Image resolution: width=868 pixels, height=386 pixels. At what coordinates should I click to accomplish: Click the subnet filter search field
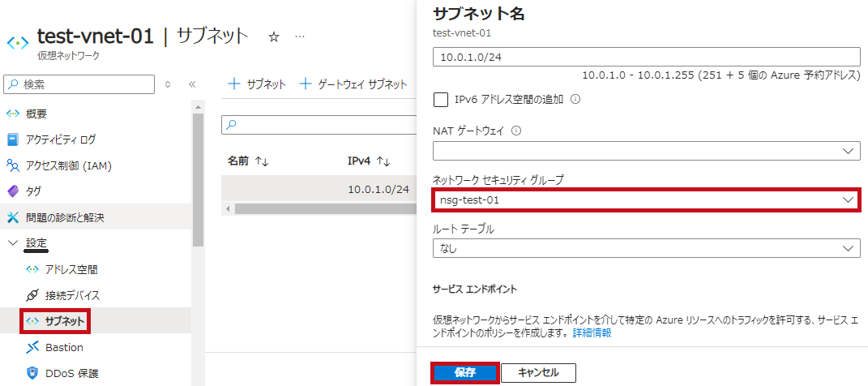point(319,125)
